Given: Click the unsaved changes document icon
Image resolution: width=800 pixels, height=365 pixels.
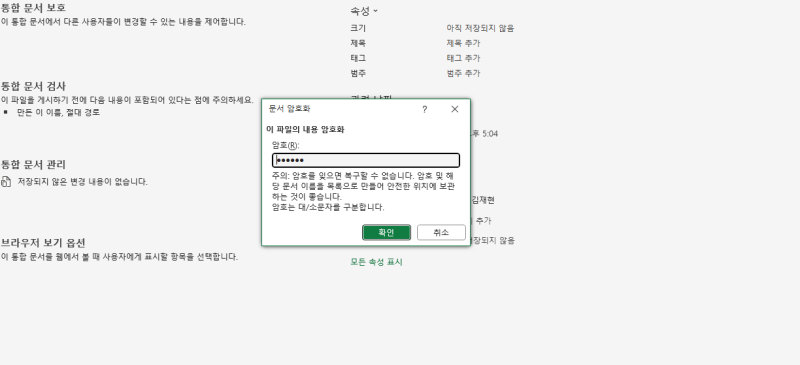Looking at the screenshot, I should pos(6,181).
